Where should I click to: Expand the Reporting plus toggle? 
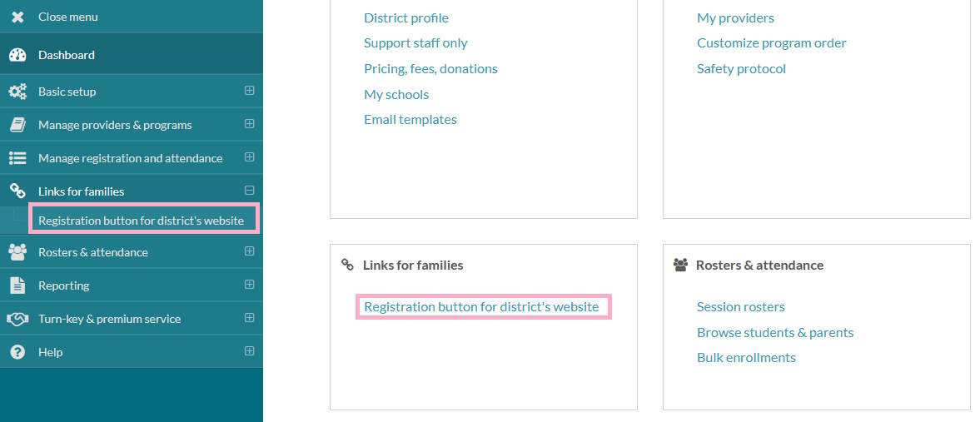249,285
